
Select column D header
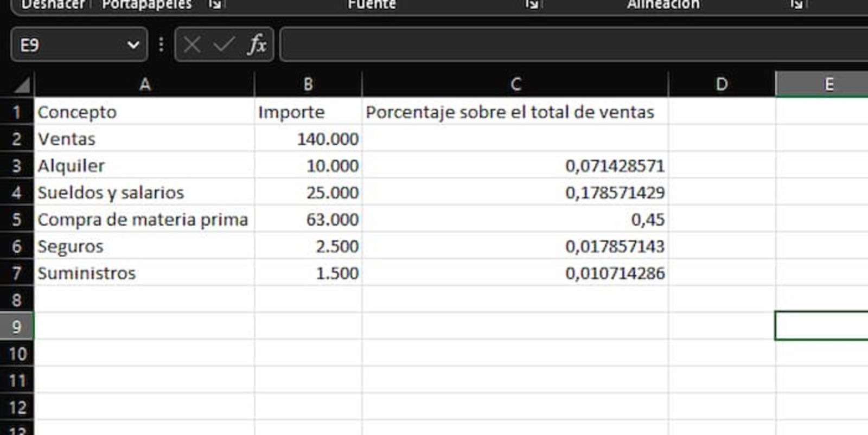pyautogui.click(x=722, y=84)
